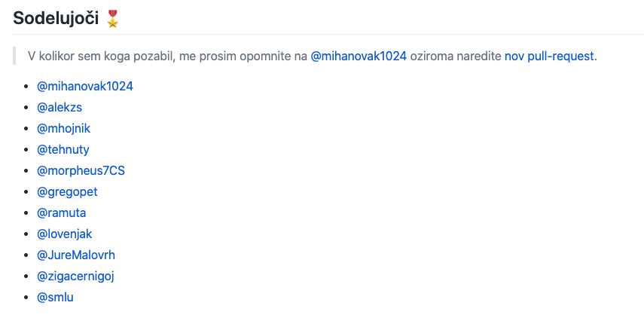Open the @zigacernigoj contributor link
644x324 pixels.
click(75, 276)
